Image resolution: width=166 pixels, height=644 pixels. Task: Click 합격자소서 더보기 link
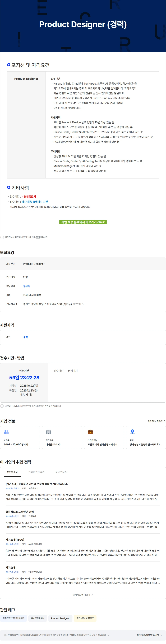[83, 594]
